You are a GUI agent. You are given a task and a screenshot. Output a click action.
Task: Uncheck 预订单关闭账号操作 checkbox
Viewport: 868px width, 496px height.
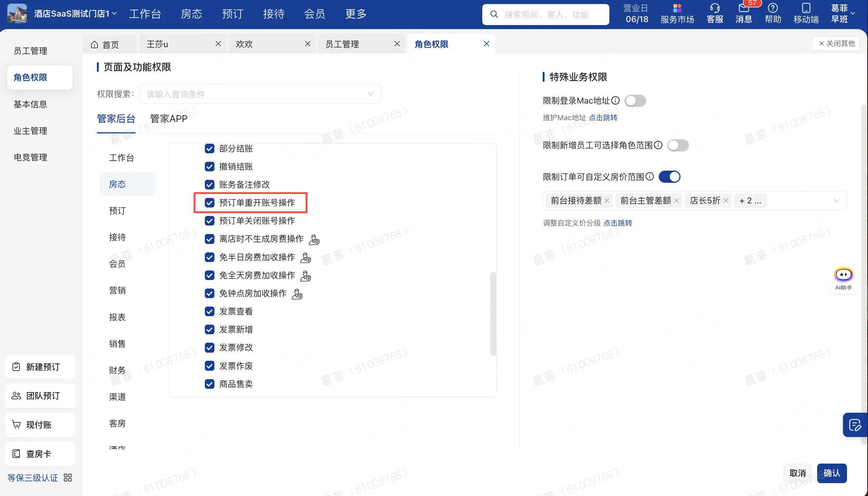click(x=209, y=221)
